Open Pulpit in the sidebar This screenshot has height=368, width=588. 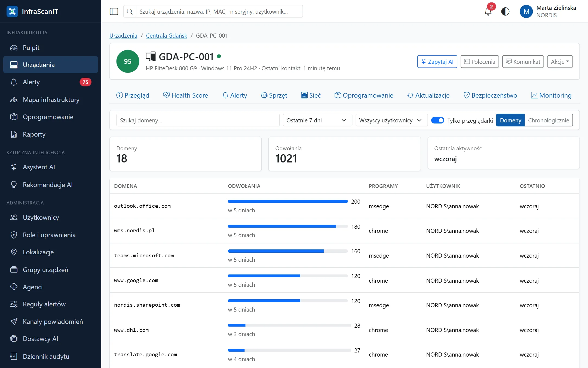[x=51, y=48]
